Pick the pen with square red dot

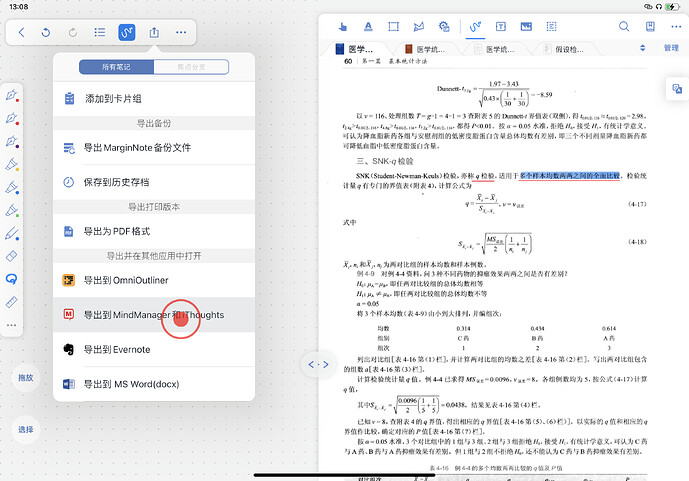(12, 95)
